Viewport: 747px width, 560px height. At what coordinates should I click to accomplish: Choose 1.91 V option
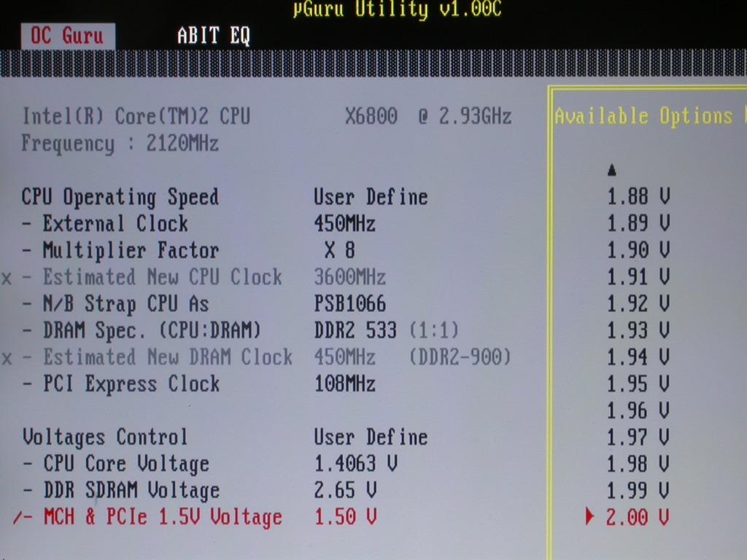pyautogui.click(x=638, y=276)
